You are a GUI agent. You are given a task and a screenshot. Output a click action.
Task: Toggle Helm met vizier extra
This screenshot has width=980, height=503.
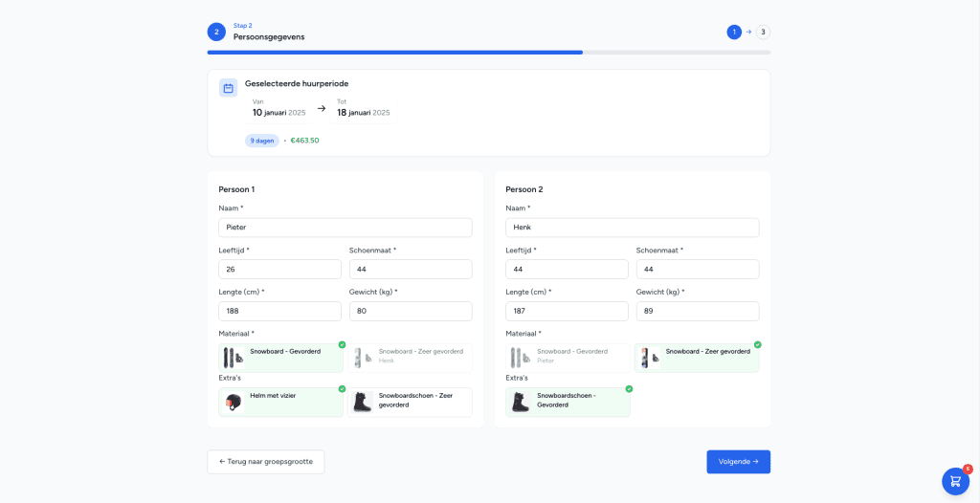click(x=280, y=403)
